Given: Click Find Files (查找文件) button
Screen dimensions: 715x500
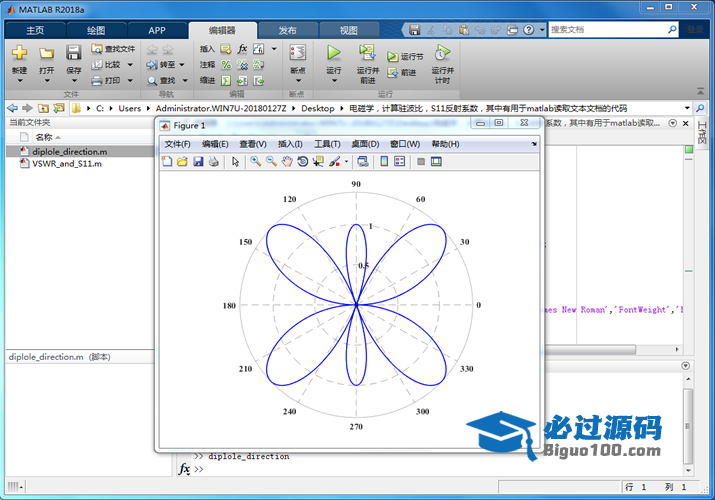Looking at the screenshot, I should pyautogui.click(x=113, y=49).
